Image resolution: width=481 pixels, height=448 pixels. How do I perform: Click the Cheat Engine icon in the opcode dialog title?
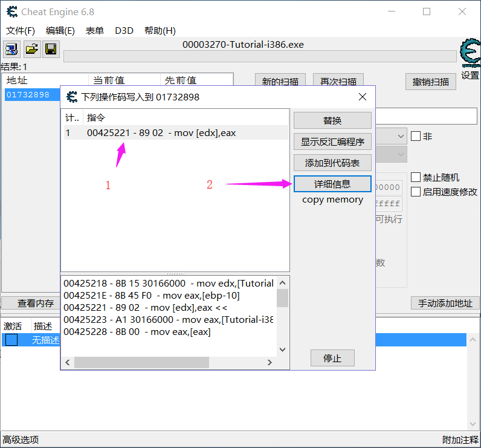point(72,97)
